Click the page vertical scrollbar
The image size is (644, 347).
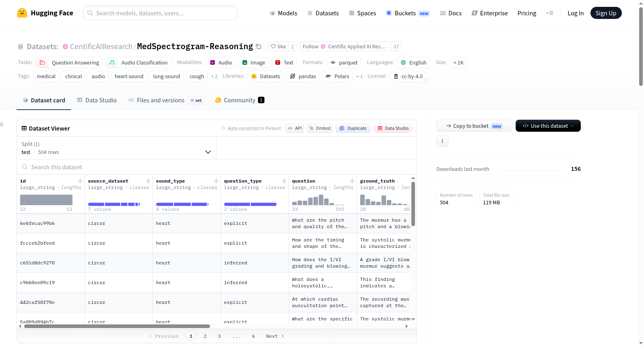point(641,46)
